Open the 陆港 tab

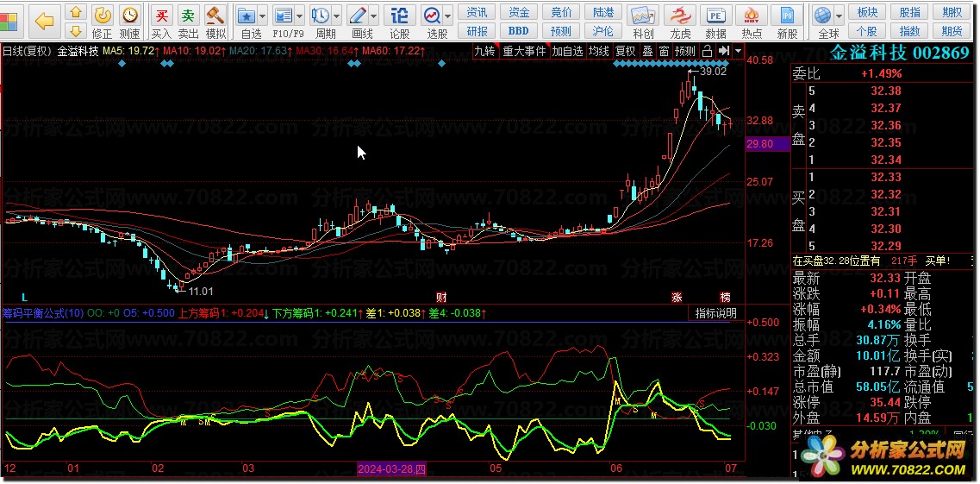[603, 12]
